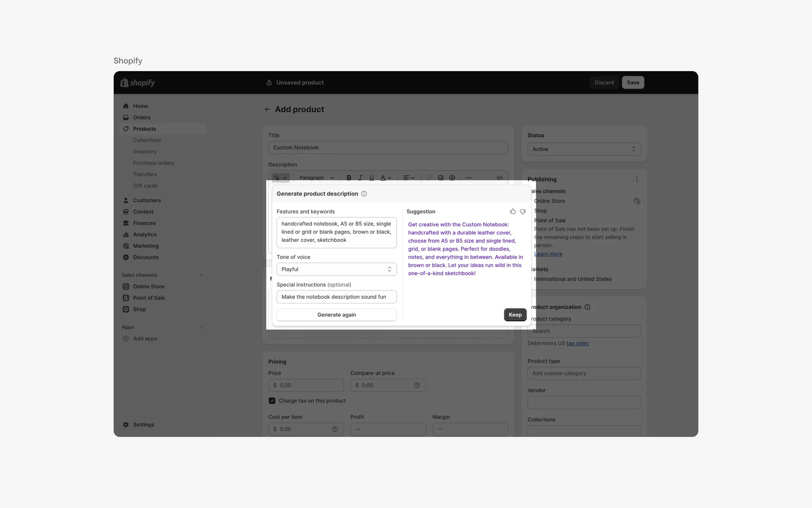The height and width of the screenshot is (508, 812).
Task: Click Generate again for a new description
Action: coord(336,315)
